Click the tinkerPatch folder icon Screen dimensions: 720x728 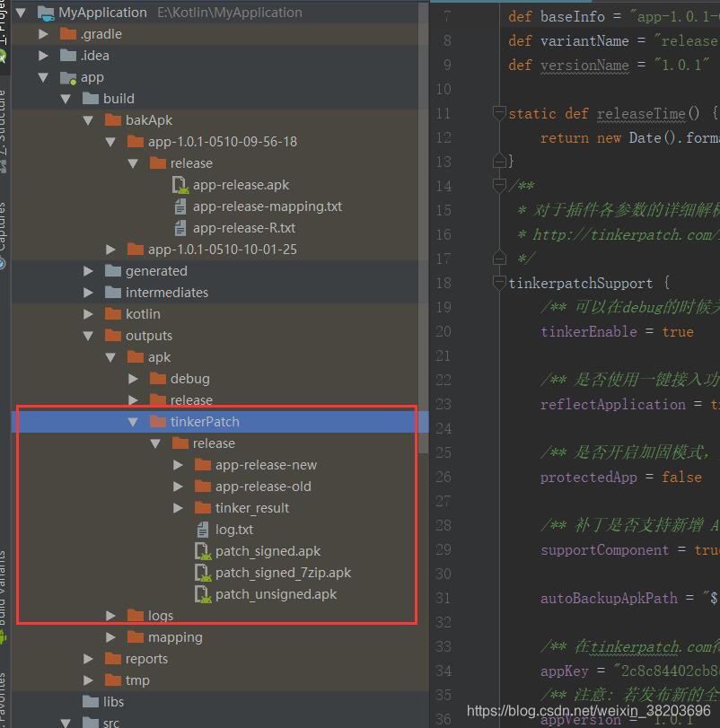click(x=158, y=422)
